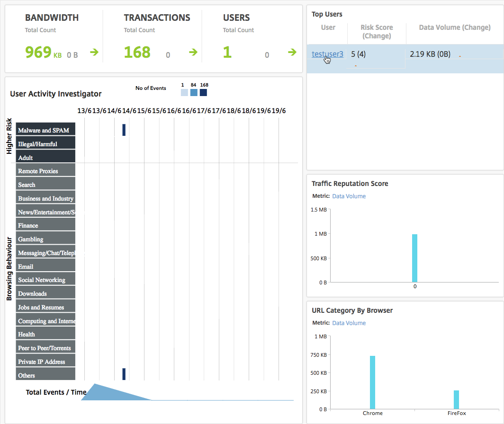Click the Traffic Reputation Score bar
The height and width of the screenshot is (424, 504).
pyautogui.click(x=414, y=258)
